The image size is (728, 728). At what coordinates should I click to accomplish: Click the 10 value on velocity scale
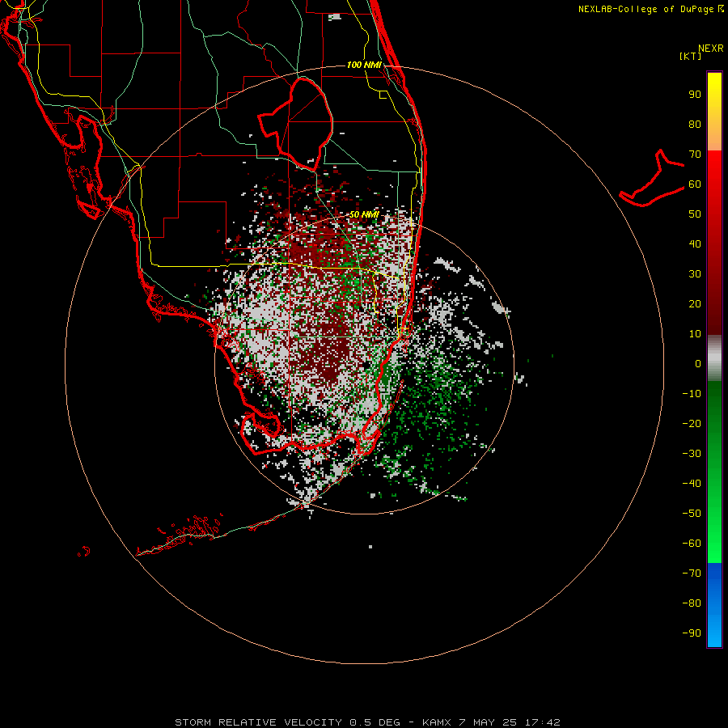pos(695,334)
